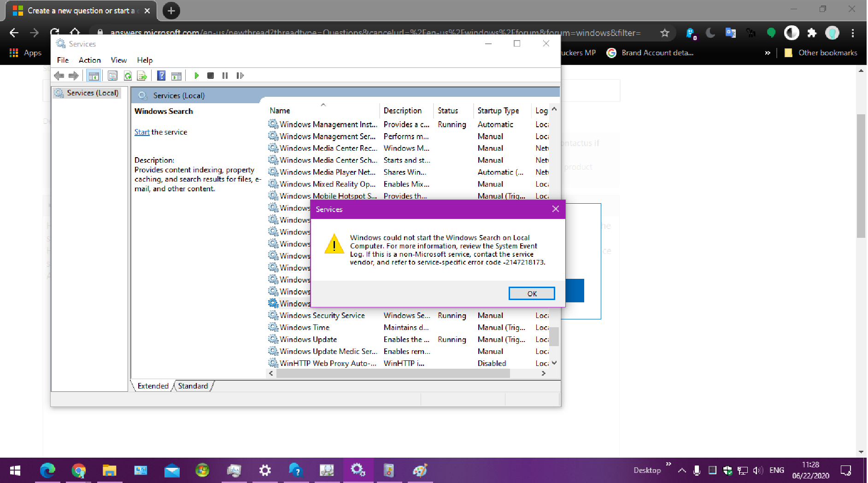
Task: Click the Pause Service icon
Action: tap(225, 76)
